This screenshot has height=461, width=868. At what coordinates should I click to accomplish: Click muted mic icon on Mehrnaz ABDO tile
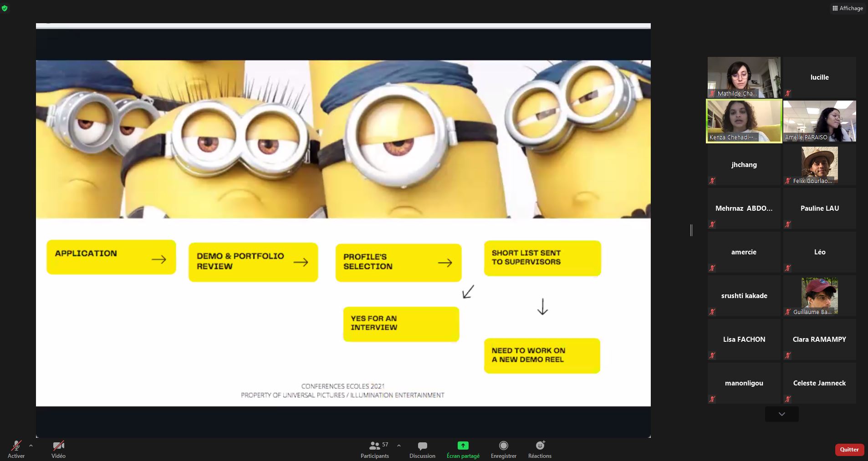pos(712,224)
